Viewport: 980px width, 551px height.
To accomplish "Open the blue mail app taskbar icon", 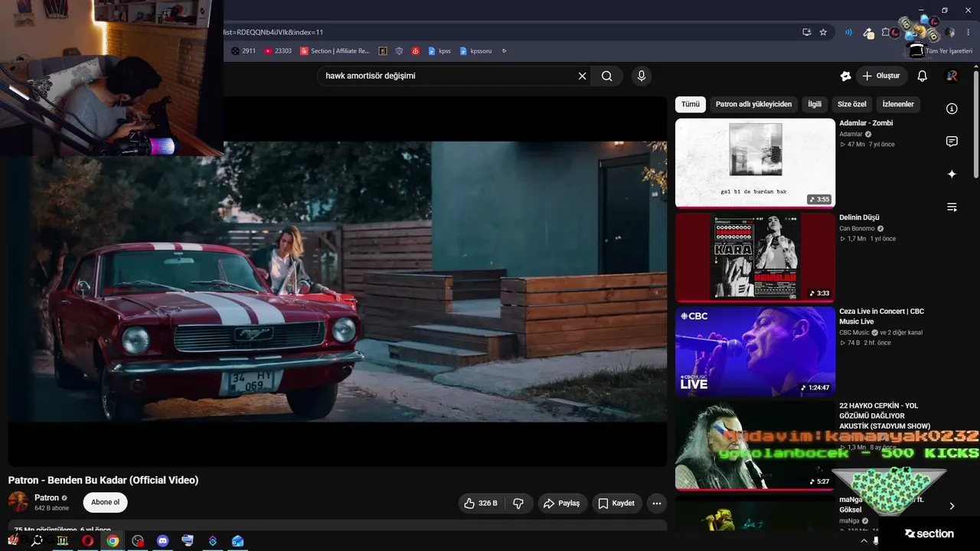I will [x=237, y=541].
